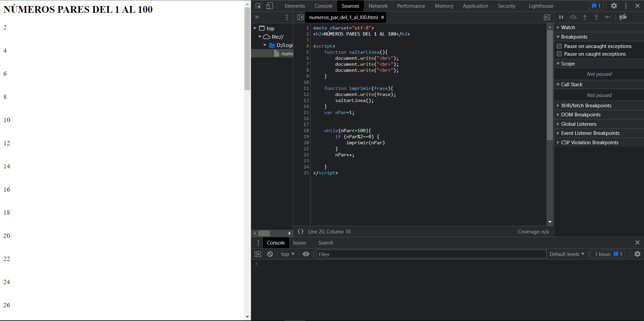
Task: Step over next function call icon
Action: (573, 17)
